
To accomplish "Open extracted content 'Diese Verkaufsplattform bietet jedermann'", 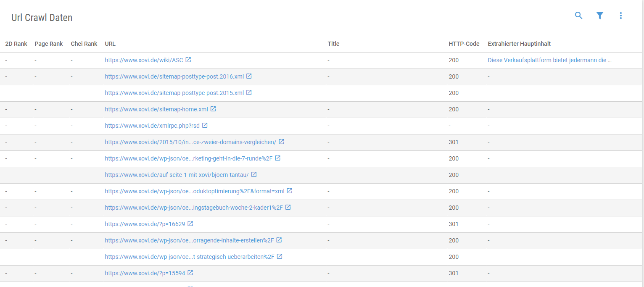I will point(550,60).
